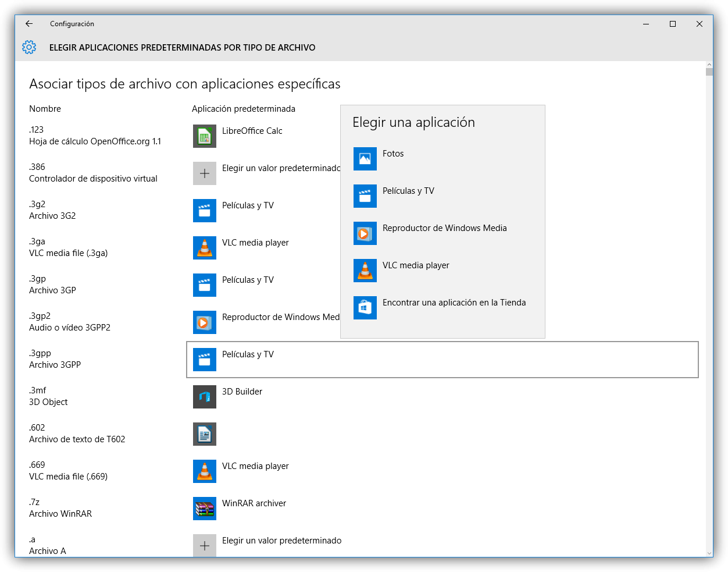Choose VLC media player in the app chooser
The height and width of the screenshot is (572, 728).
pos(416,266)
